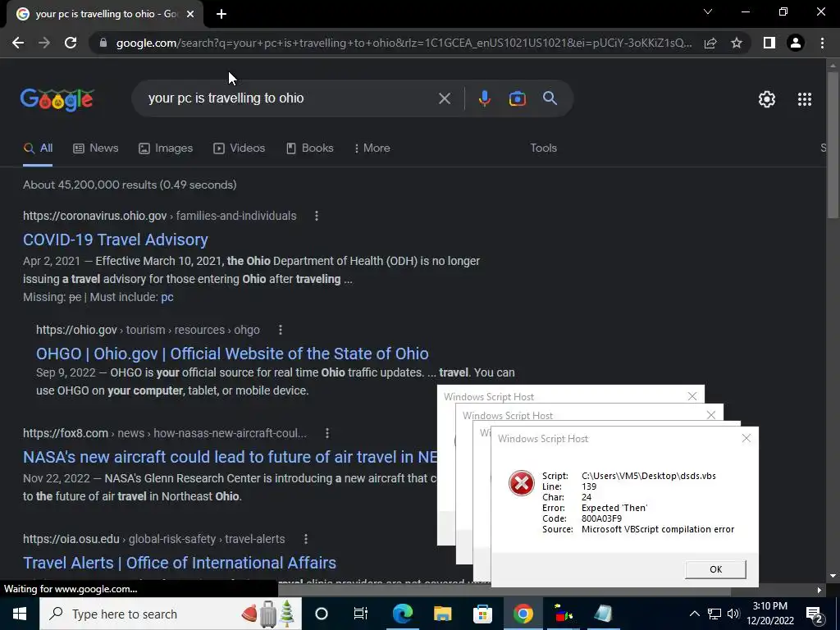Close the rearmost Windows Script Host dialog
Viewport: 840px width, 630px height.
coord(692,396)
